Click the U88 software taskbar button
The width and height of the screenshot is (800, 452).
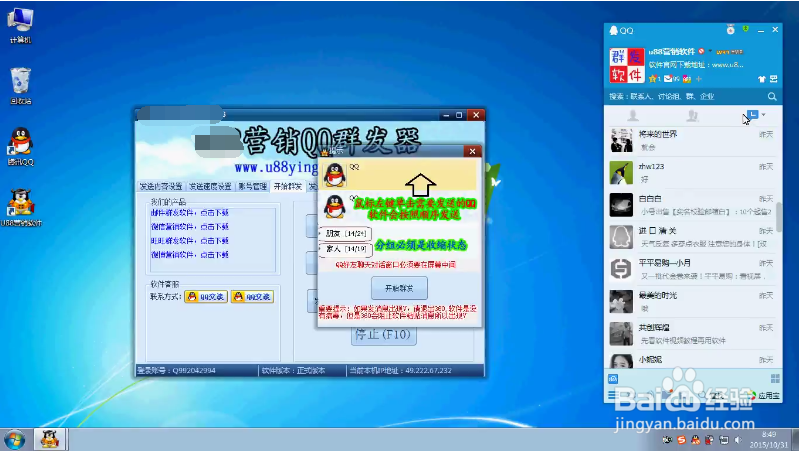pyautogui.click(x=50, y=440)
